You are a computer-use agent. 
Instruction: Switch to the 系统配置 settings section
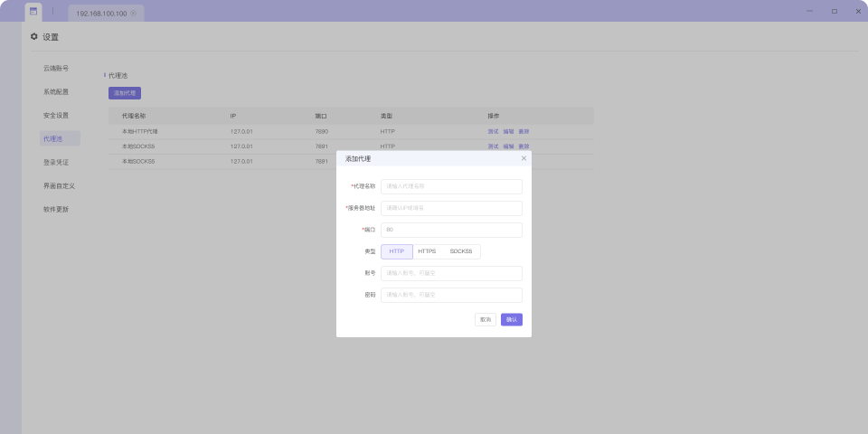56,92
